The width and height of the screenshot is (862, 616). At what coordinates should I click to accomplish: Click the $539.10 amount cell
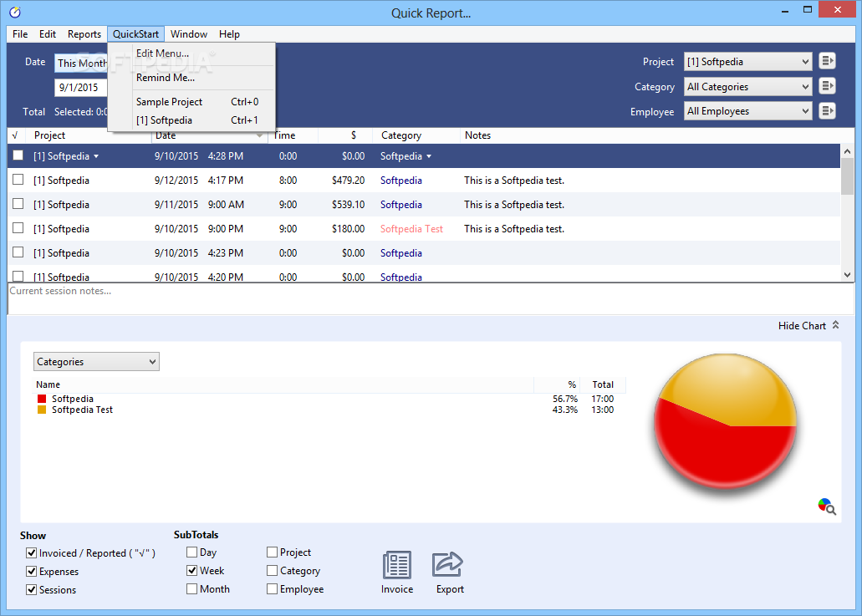click(348, 205)
